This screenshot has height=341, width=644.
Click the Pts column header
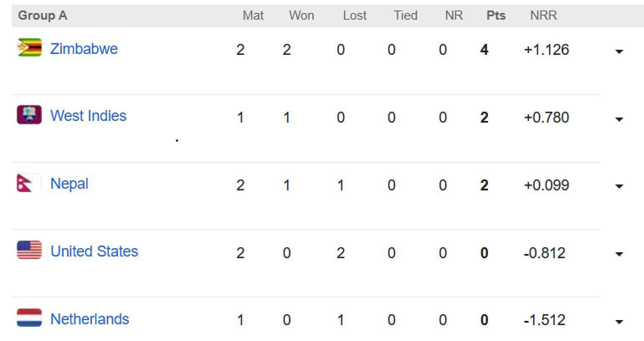tap(496, 16)
